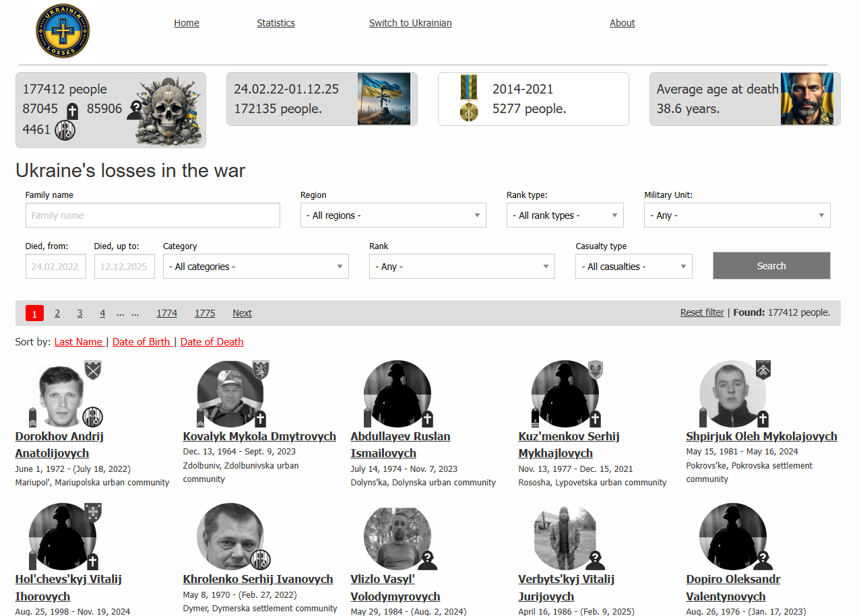The image size is (859, 616).
Task: Click captivity status icon on Khrolenko Serhij's photo
Action: [261, 560]
